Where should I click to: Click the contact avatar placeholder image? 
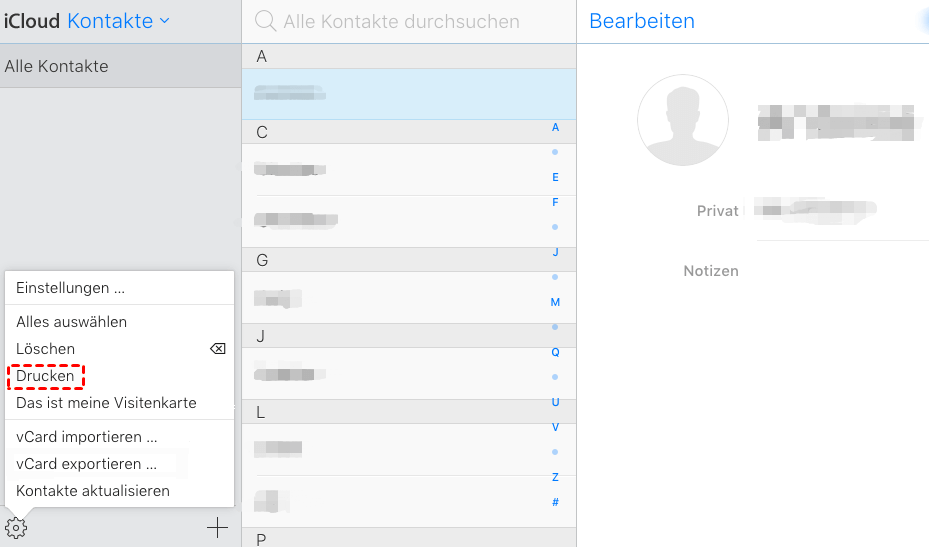(683, 120)
